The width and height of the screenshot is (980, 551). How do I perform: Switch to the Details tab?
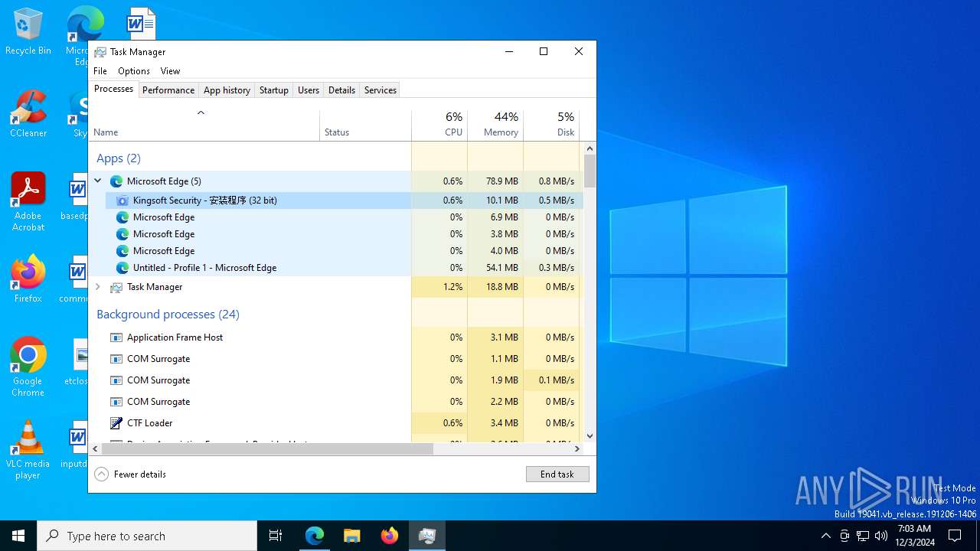(341, 90)
